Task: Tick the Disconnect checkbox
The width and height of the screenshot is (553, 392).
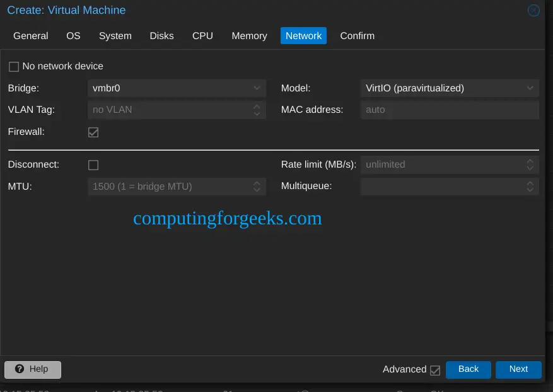Action: [93, 165]
